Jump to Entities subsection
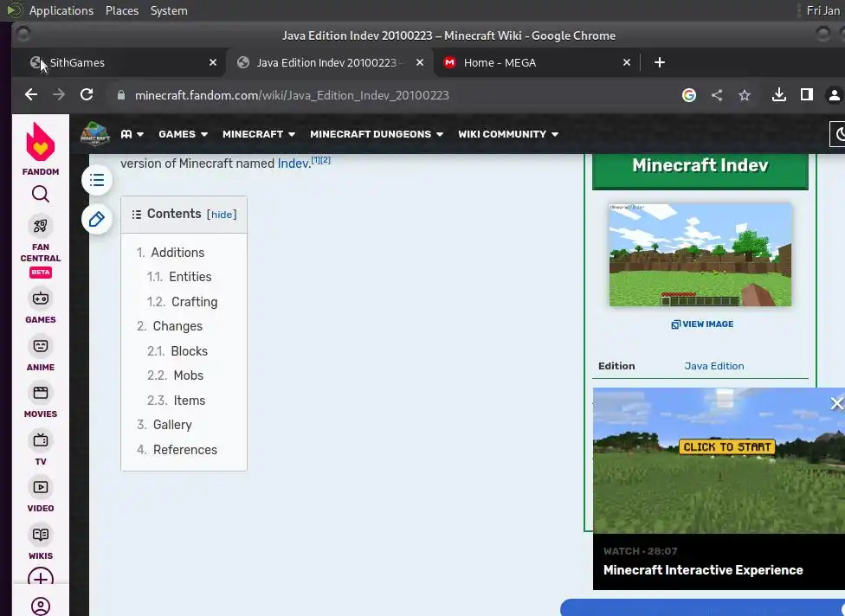Screen dimensions: 845x616 pos(190,276)
